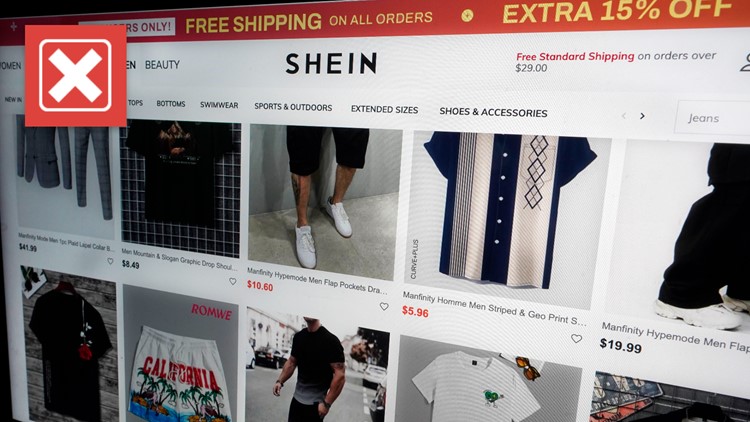The height and width of the screenshot is (422, 750).
Task: Click the coin icon in promo banner
Action: click(467, 16)
